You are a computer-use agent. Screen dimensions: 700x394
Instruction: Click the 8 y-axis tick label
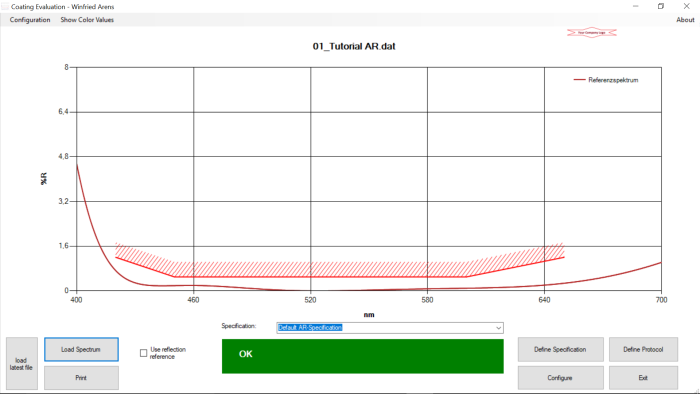67,67
